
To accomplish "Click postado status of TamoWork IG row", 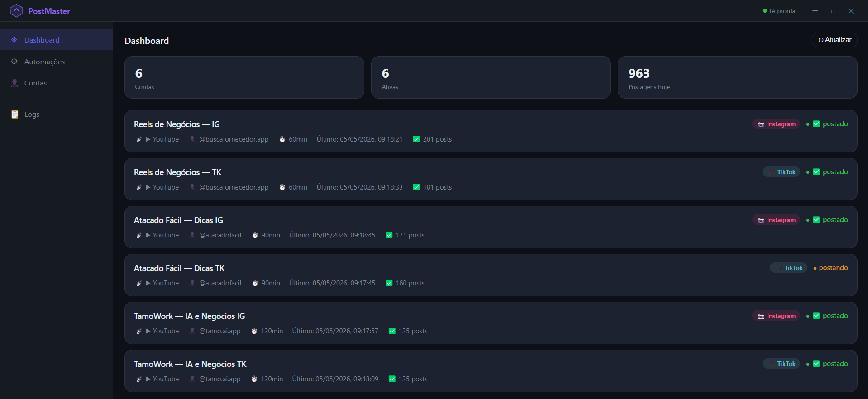I will (827, 316).
